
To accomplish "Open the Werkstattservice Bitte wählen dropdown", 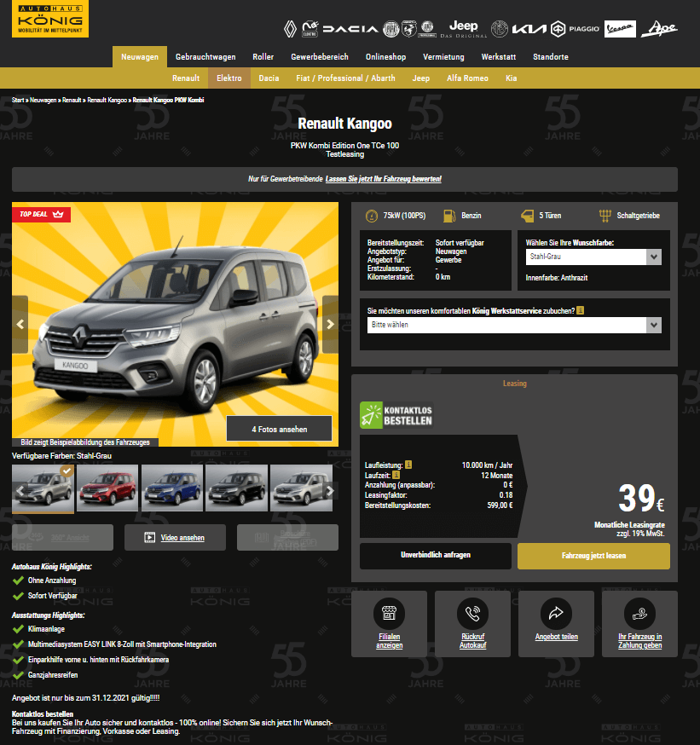I will (514, 325).
